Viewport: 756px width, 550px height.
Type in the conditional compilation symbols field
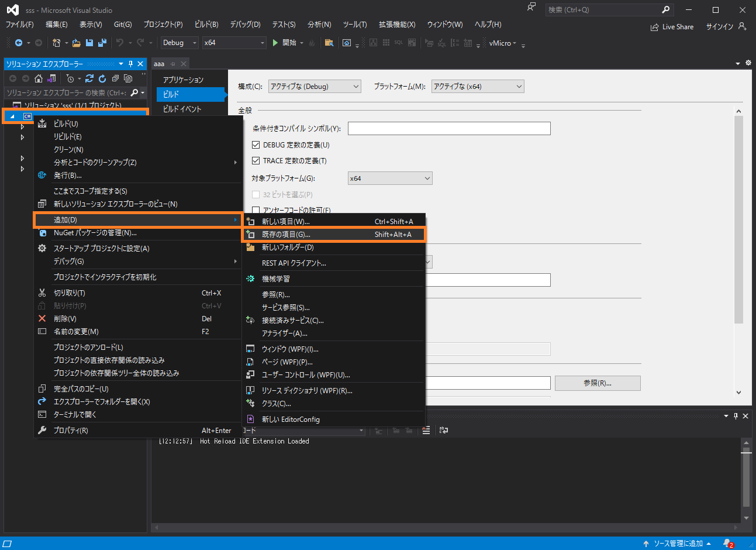(448, 128)
